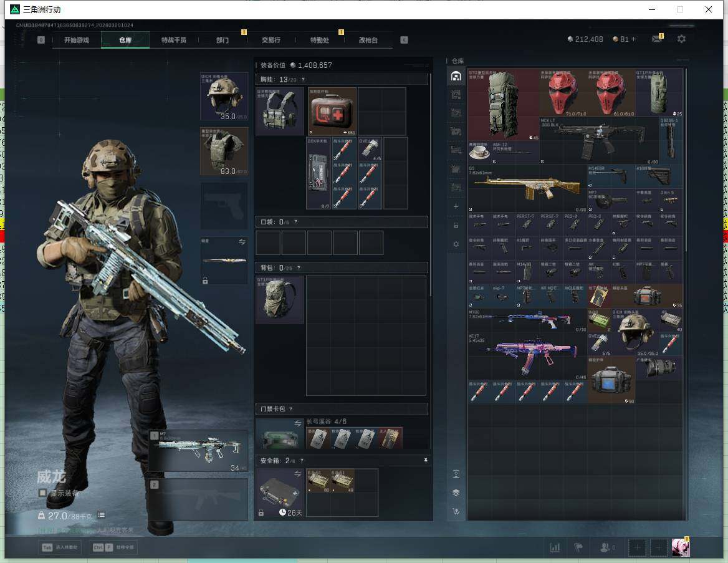
Task: Click the plus next to 81 currency
Action: tap(633, 39)
